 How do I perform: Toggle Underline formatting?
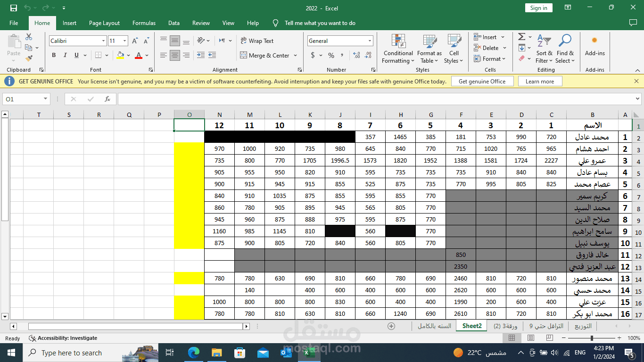[76, 55]
